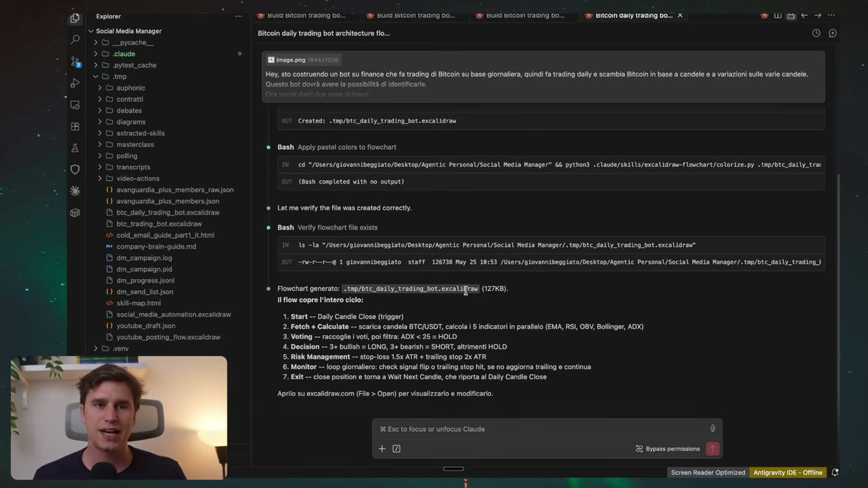Open avanguardia_plus_members_raw.json file
The width and height of the screenshot is (868, 488).
[175, 190]
